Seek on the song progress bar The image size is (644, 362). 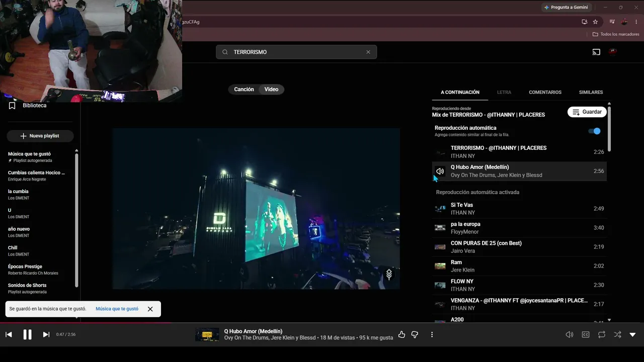322,323
